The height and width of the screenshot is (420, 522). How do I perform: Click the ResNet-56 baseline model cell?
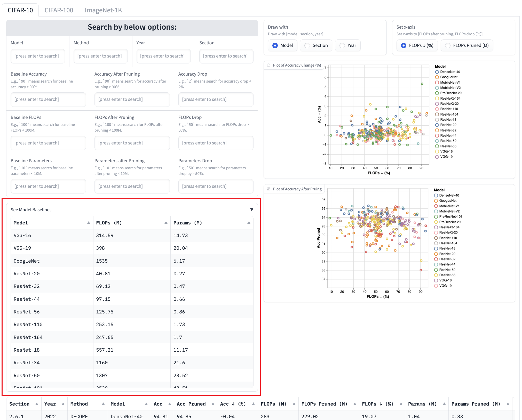[x=52, y=312]
